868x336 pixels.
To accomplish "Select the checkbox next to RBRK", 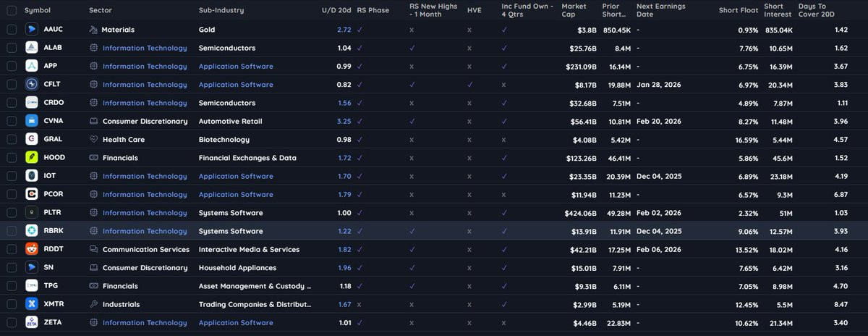I will tap(11, 231).
